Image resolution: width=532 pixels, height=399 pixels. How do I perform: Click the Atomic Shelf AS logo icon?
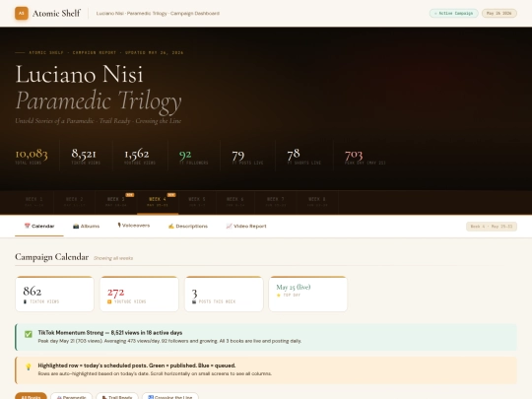[22, 13]
